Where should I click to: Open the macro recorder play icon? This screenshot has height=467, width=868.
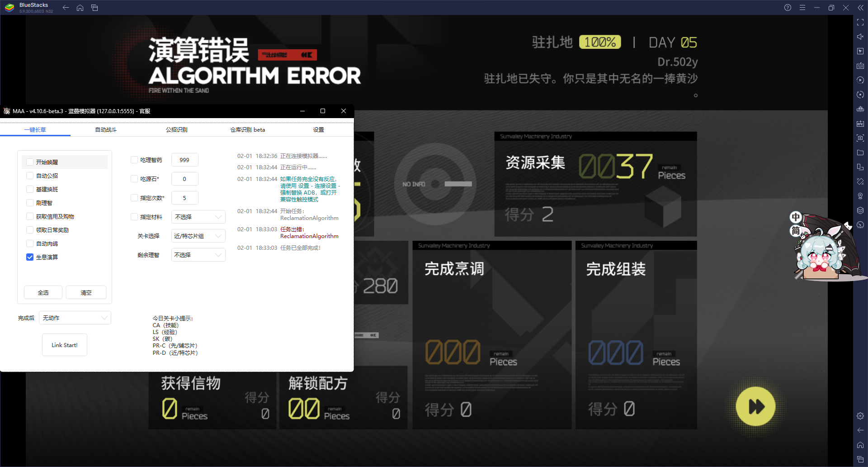(860, 80)
